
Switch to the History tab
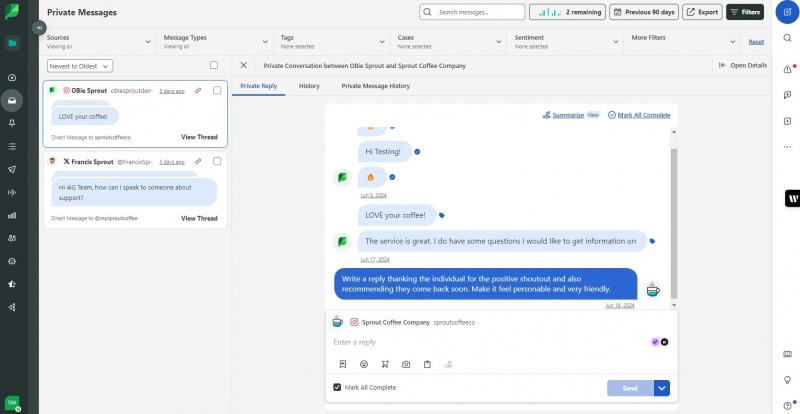click(309, 86)
